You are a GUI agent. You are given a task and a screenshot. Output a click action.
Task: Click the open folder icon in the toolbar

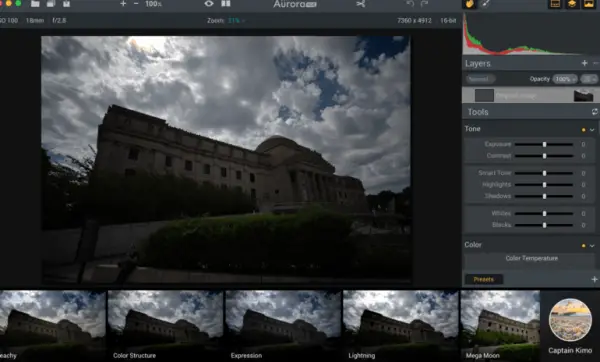click(x=35, y=3)
